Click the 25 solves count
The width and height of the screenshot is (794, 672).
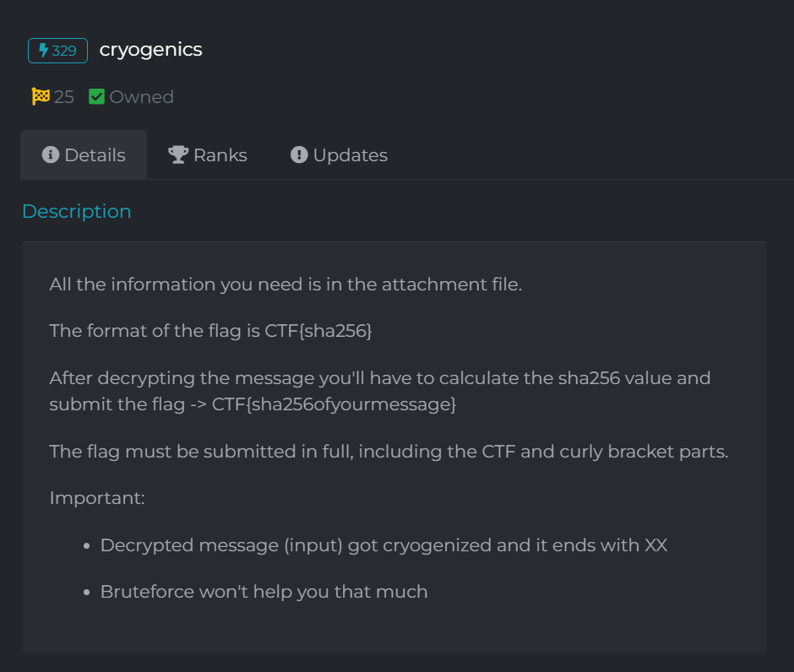point(64,96)
